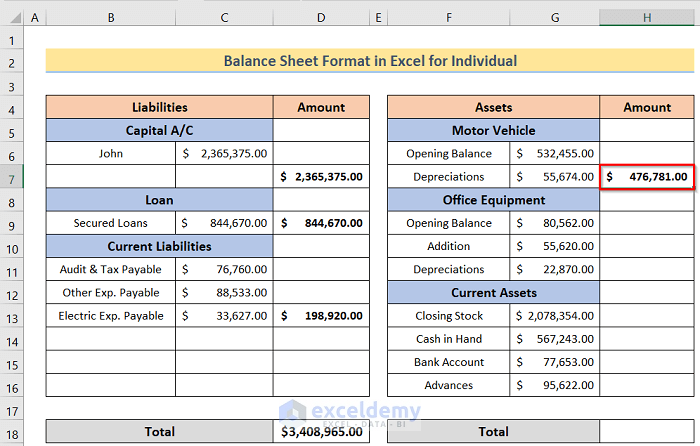Click the Cash in Hand cell
Viewport: 700px width, 446px height.
[x=449, y=339]
